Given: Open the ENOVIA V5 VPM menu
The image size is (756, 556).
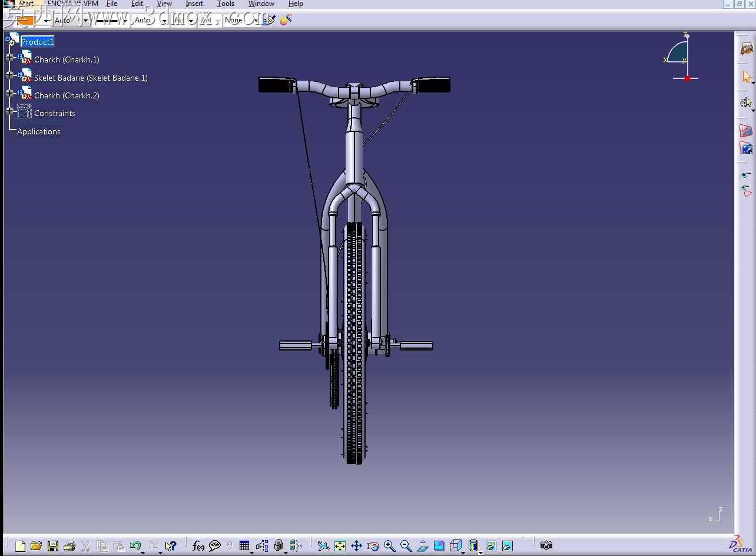Looking at the screenshot, I should click(x=73, y=4).
